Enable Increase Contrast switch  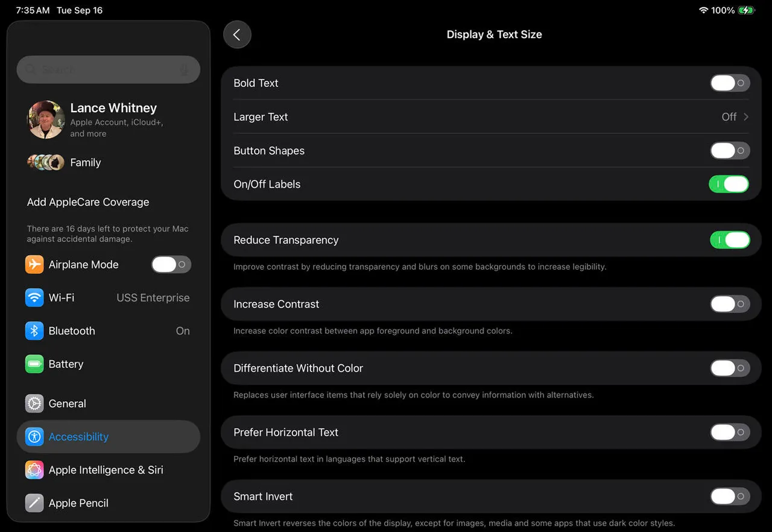click(x=729, y=304)
